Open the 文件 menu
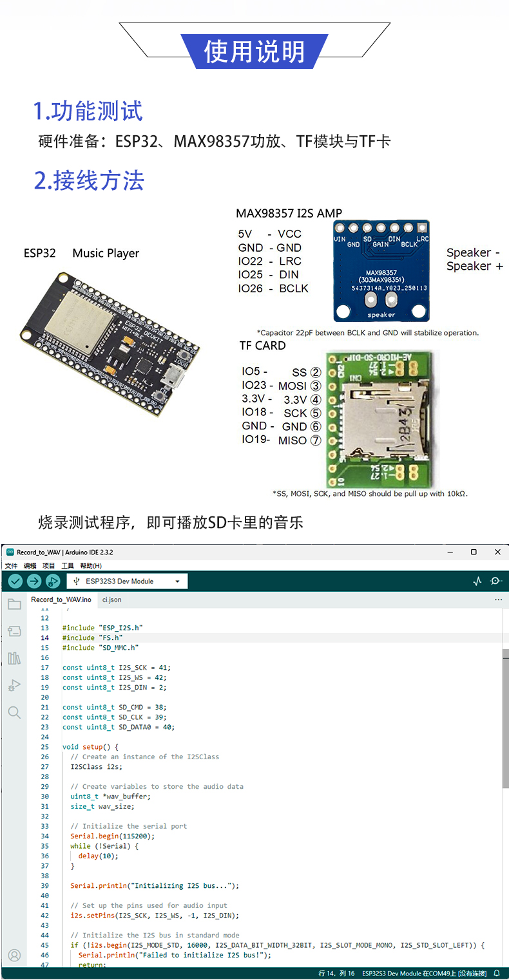509x980 pixels. tap(11, 565)
